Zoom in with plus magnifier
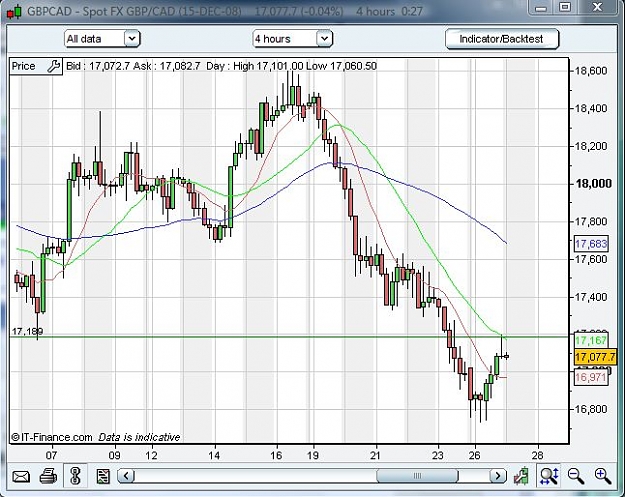625x497 pixels. (x=602, y=476)
